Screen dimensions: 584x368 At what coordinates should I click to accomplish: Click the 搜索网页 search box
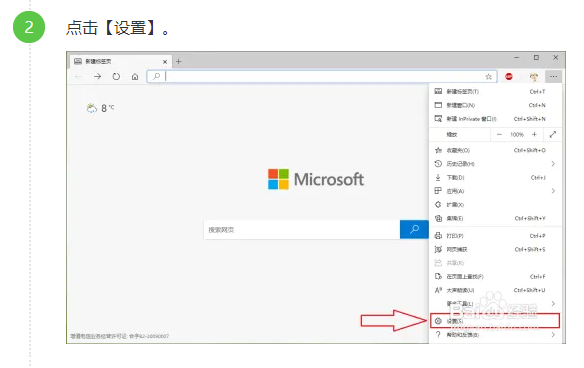pos(302,229)
